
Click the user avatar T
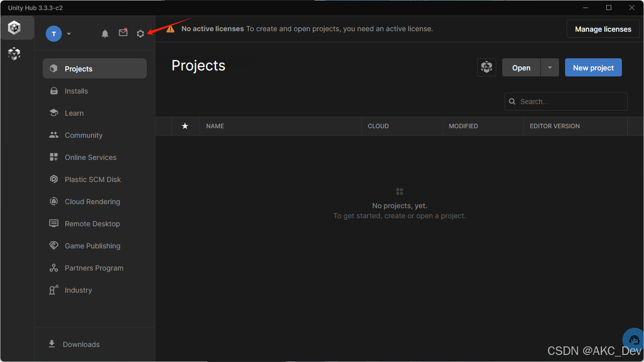[54, 34]
